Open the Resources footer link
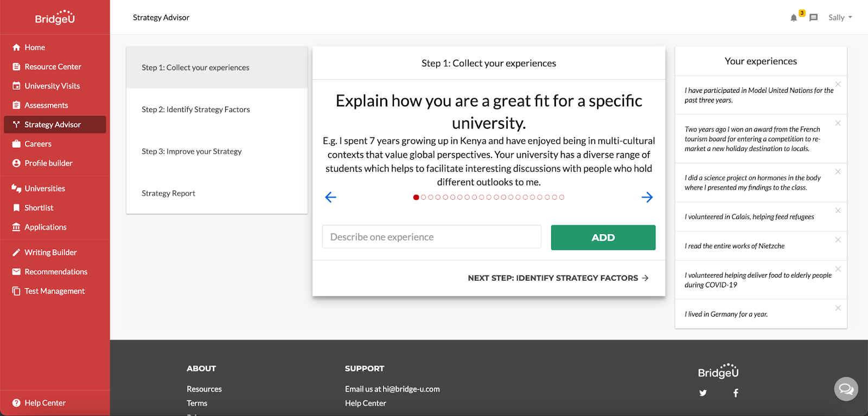This screenshot has height=416, width=868. (x=204, y=389)
